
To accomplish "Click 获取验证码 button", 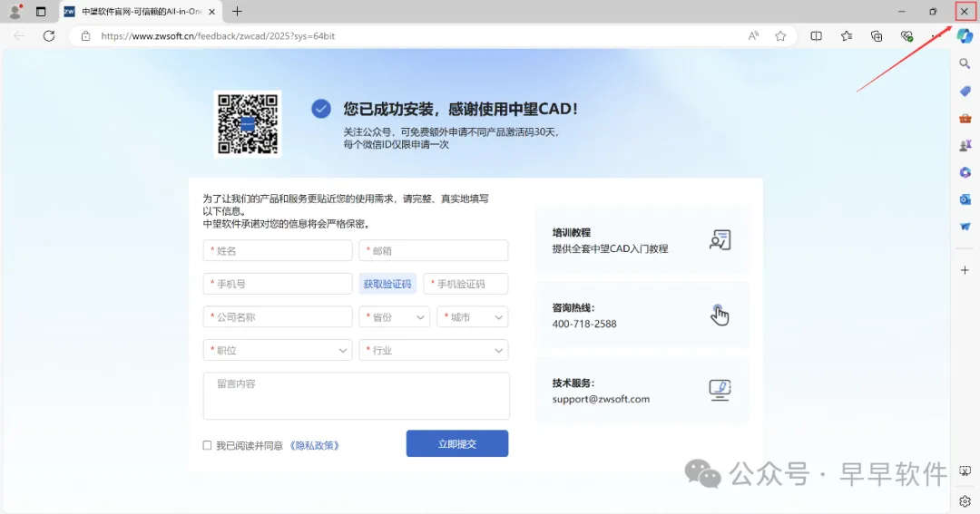I will [387, 284].
